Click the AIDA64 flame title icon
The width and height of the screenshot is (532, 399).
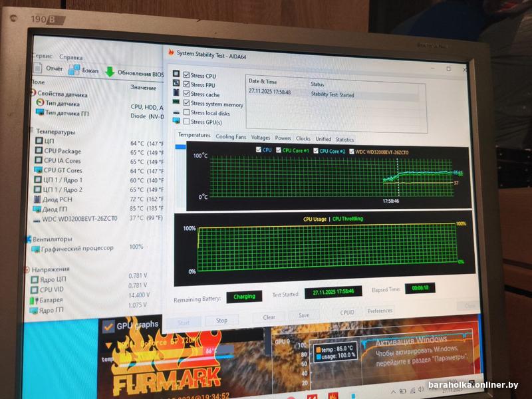coord(171,53)
